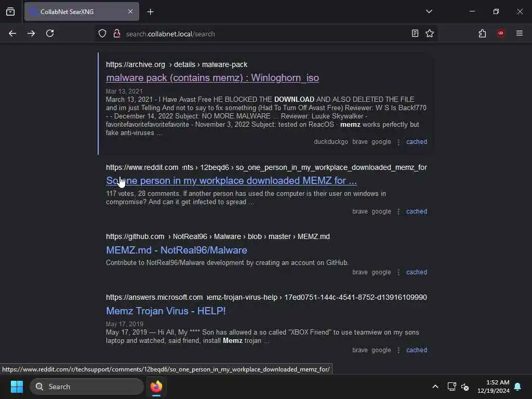
Task: Open the 'malware pack (contains memz)' result link
Action: pos(212,78)
